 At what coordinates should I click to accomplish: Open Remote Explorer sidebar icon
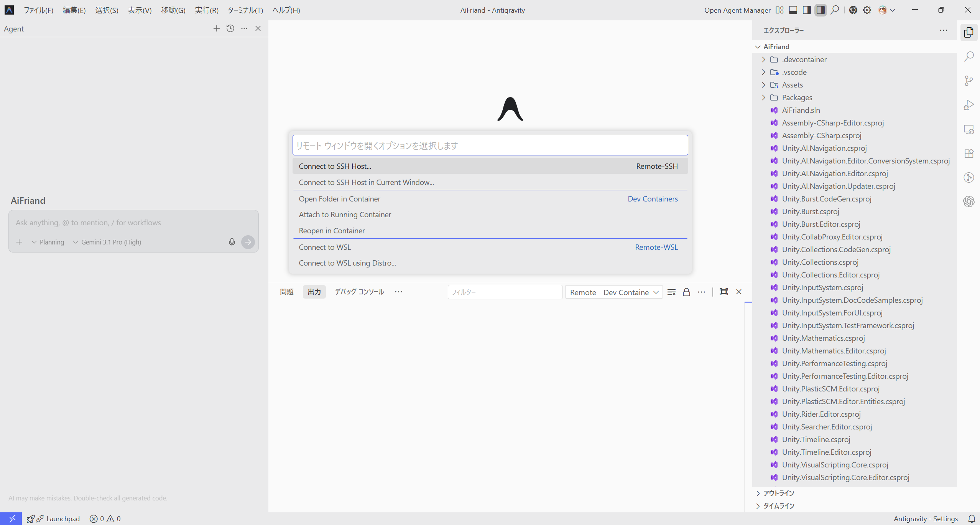[969, 129]
